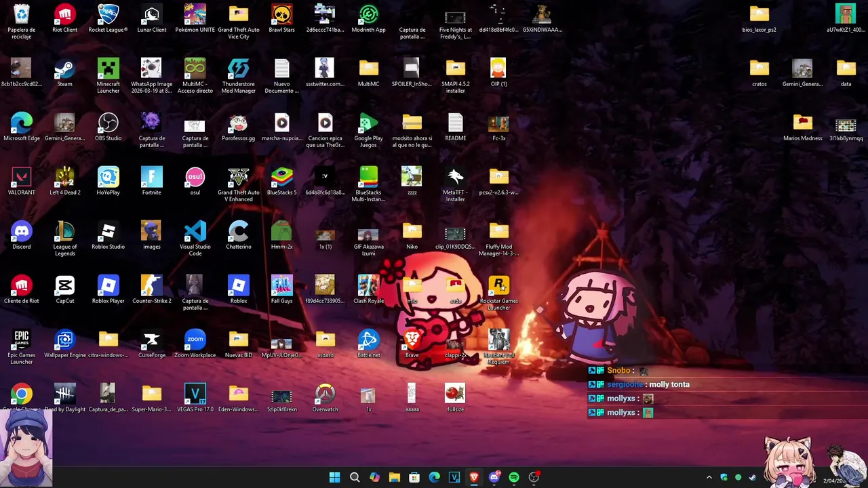Switch to Brave browser in the taskbar
Image resolution: width=868 pixels, height=488 pixels.
(x=474, y=477)
